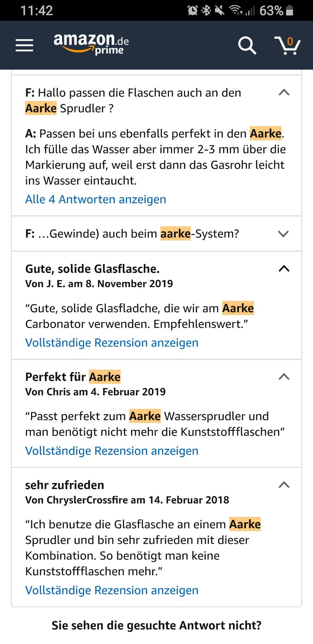
Task: Tap the Bluetooth status icon
Action: (206, 10)
